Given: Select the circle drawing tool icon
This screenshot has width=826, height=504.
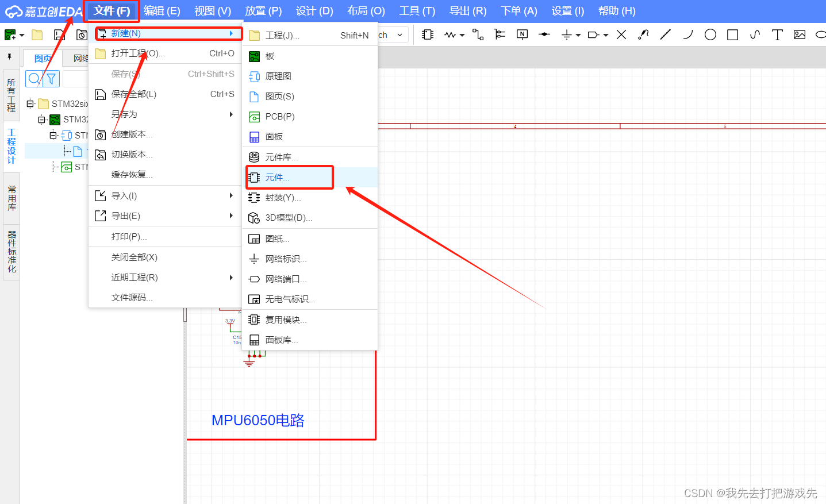Looking at the screenshot, I should 710,34.
